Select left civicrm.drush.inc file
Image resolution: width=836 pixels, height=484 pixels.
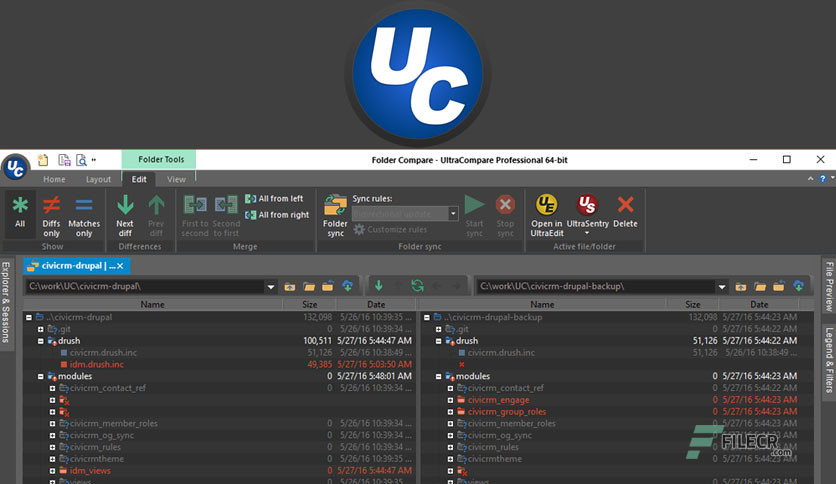click(x=103, y=352)
